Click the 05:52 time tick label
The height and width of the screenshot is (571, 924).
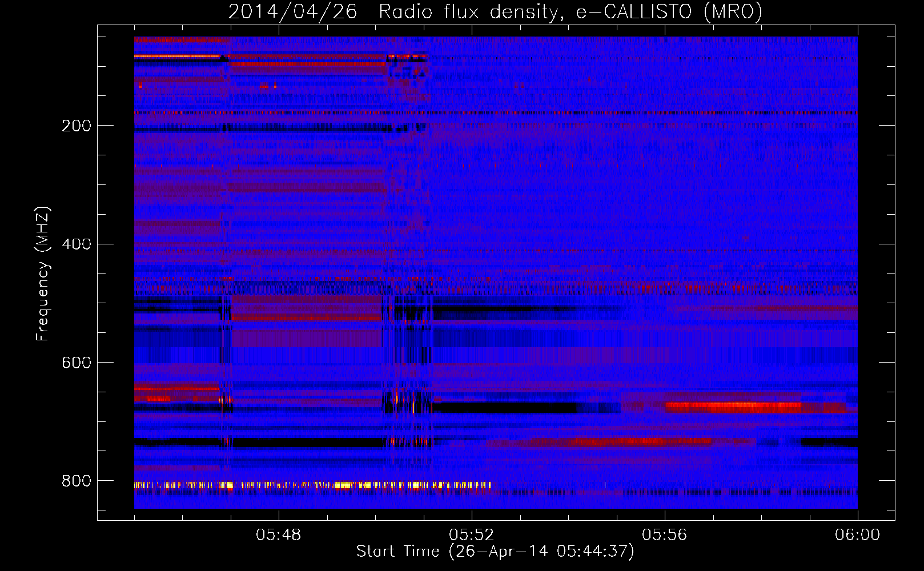472,535
